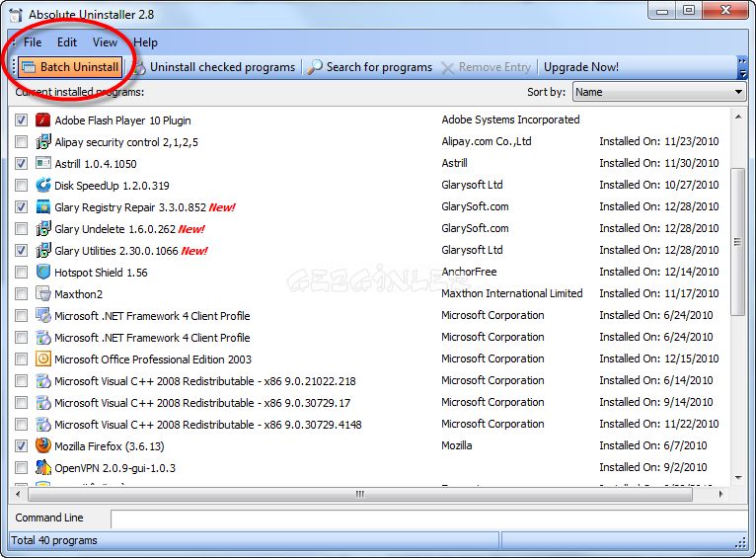Image resolution: width=756 pixels, height=558 pixels.
Task: Uncheck the Glary Utilities checkbox
Action: click(x=21, y=250)
